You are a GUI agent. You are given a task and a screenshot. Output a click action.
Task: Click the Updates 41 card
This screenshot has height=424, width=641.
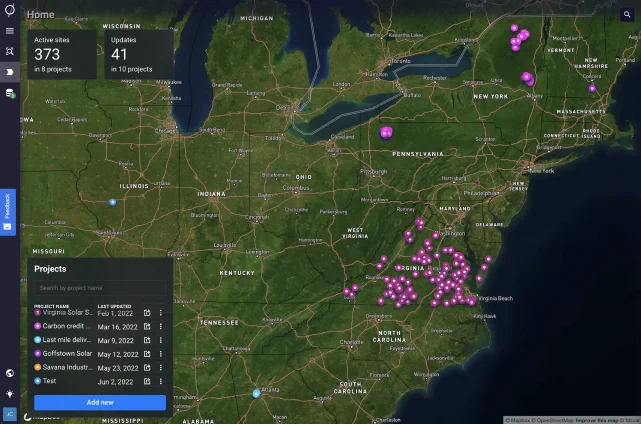pos(139,54)
